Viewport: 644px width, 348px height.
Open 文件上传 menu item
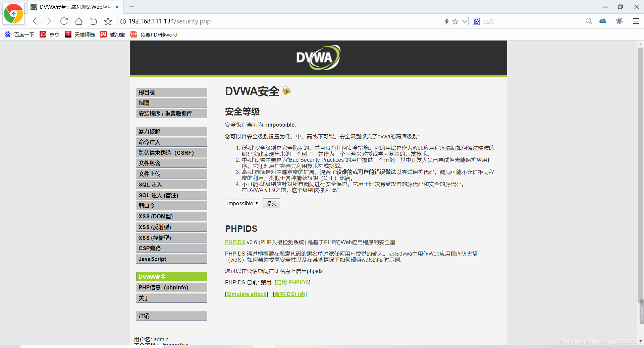172,174
